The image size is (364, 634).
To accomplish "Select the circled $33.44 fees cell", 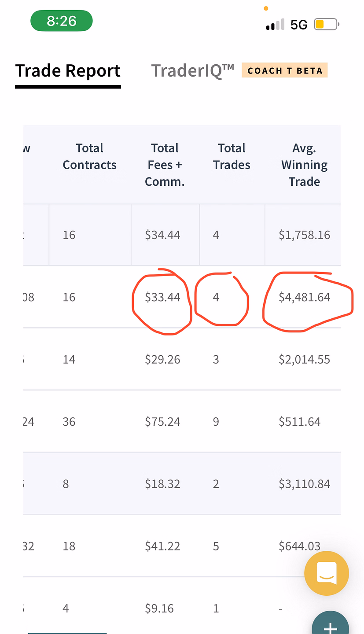I will 163,297.
